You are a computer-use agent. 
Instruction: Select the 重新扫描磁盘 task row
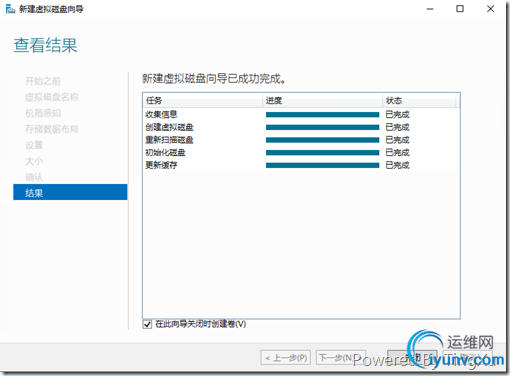301,140
